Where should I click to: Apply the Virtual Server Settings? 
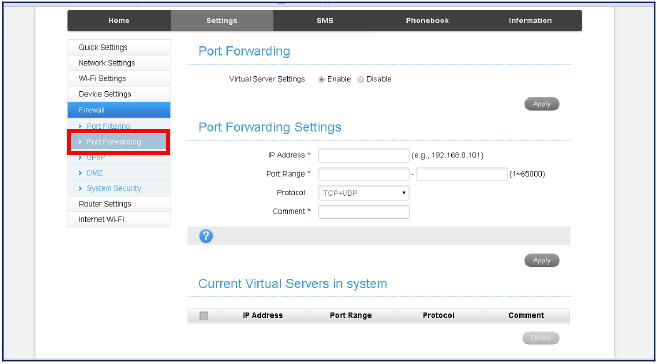point(542,104)
